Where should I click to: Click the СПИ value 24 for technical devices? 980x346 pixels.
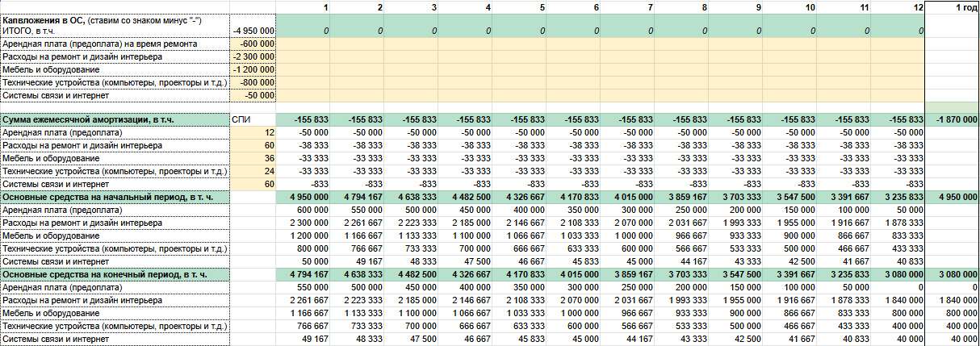[253, 171]
